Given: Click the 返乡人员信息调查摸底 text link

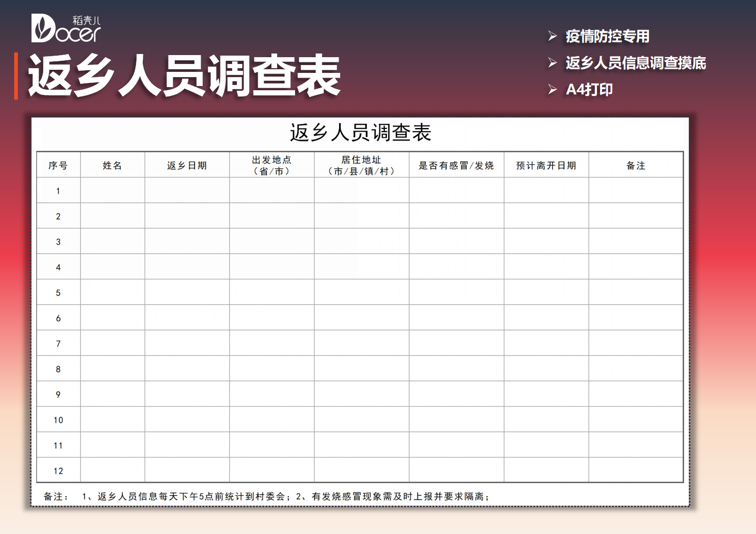Looking at the screenshot, I should (635, 62).
